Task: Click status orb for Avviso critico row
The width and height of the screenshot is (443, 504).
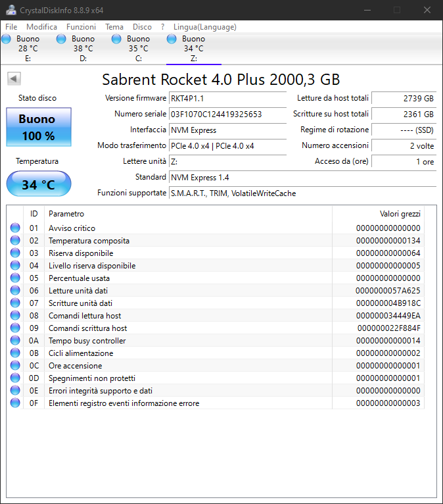Action: pyautogui.click(x=15, y=228)
